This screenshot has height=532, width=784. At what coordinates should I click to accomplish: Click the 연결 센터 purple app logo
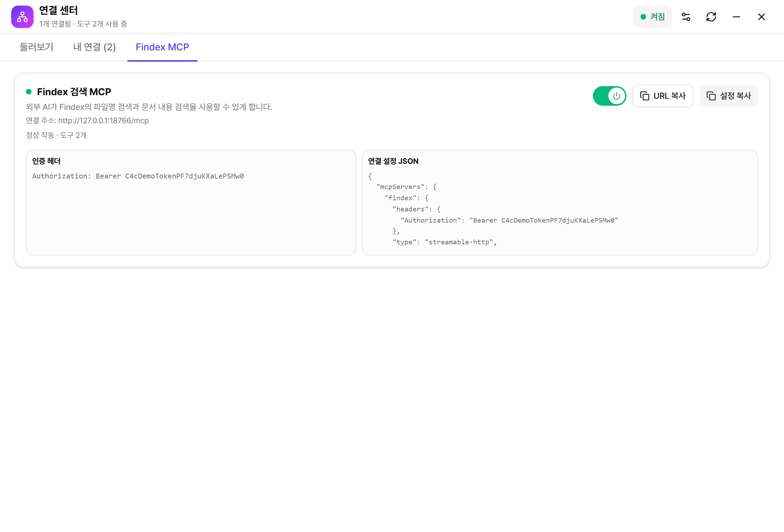click(x=22, y=17)
